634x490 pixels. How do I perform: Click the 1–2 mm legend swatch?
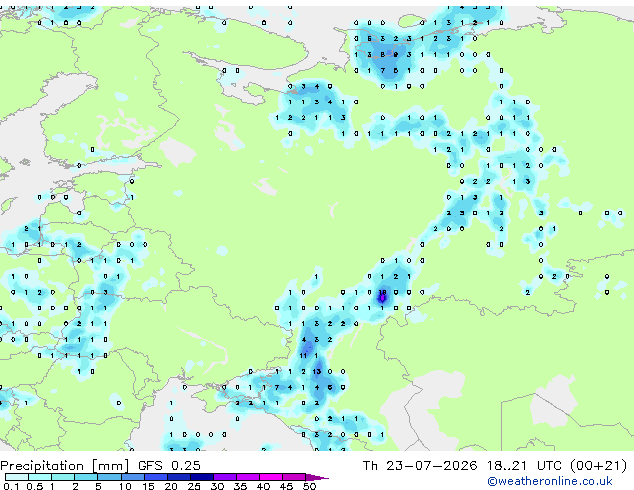[x=63, y=477]
